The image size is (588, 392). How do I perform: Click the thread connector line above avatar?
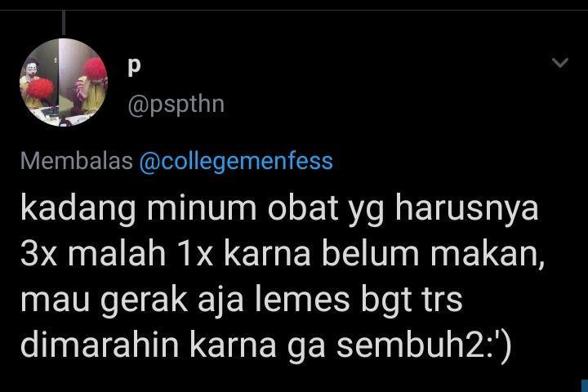click(x=64, y=22)
